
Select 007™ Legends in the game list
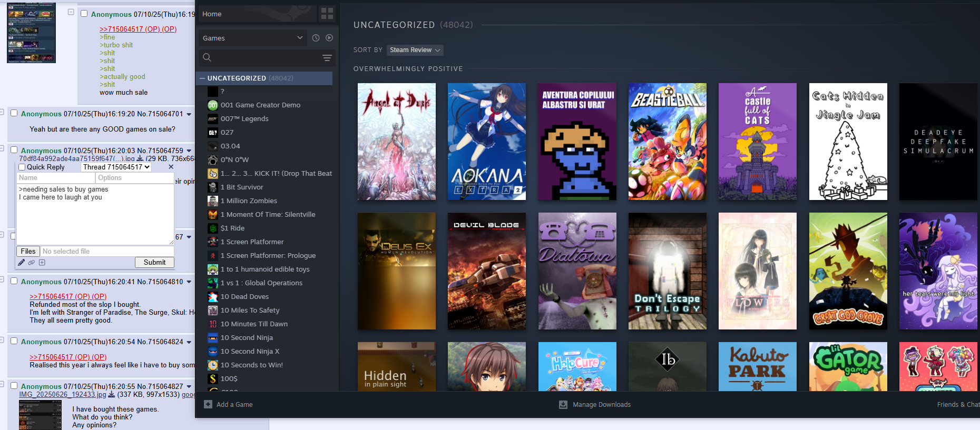pyautogui.click(x=244, y=119)
